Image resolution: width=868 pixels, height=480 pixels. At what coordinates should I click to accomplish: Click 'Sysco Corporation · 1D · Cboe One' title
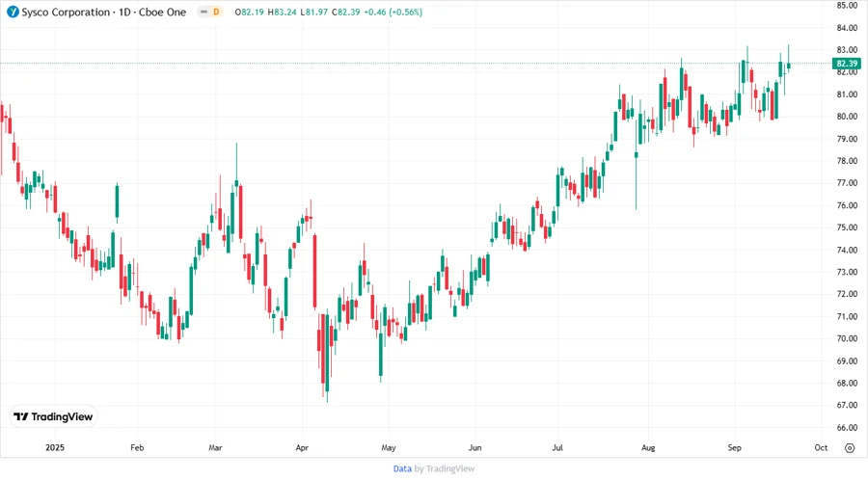point(104,13)
